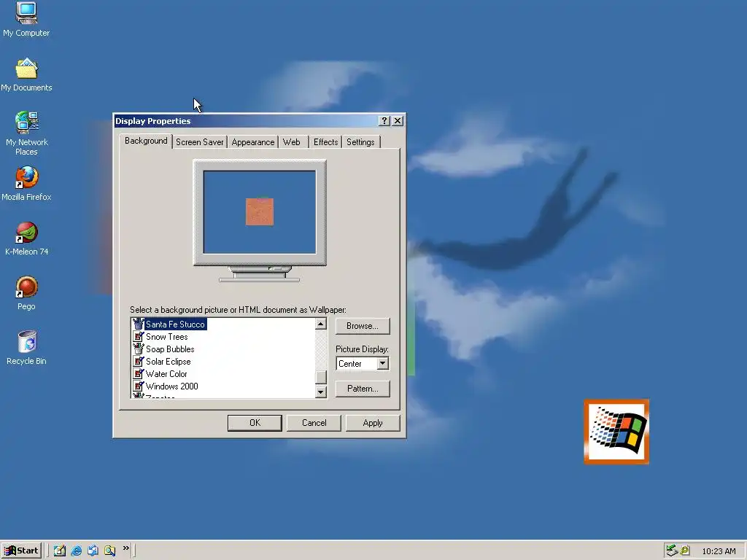Viewport: 747px width, 560px height.
Task: Open the My Documents folder icon
Action: [26, 75]
